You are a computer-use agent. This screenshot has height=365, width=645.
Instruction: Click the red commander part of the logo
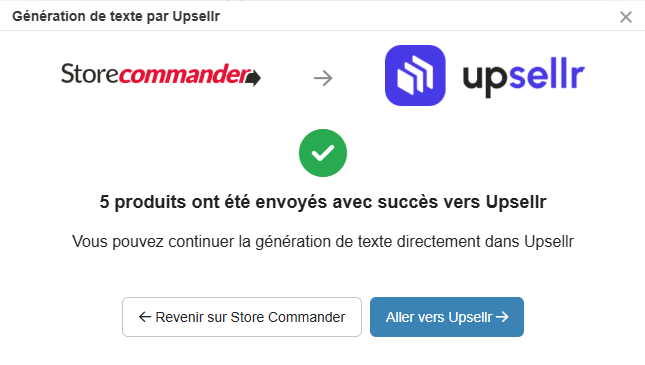[185, 74]
